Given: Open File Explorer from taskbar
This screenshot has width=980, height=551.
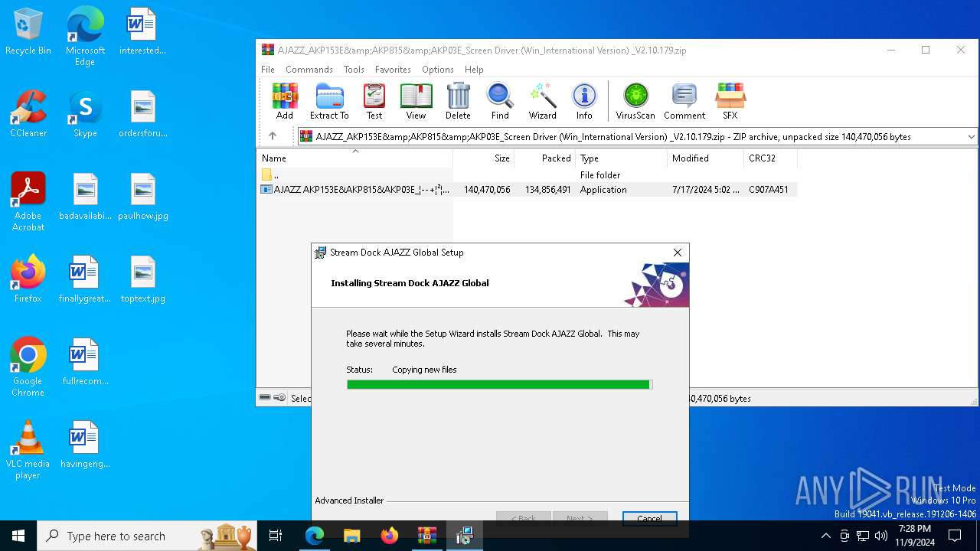Looking at the screenshot, I should point(351,536).
